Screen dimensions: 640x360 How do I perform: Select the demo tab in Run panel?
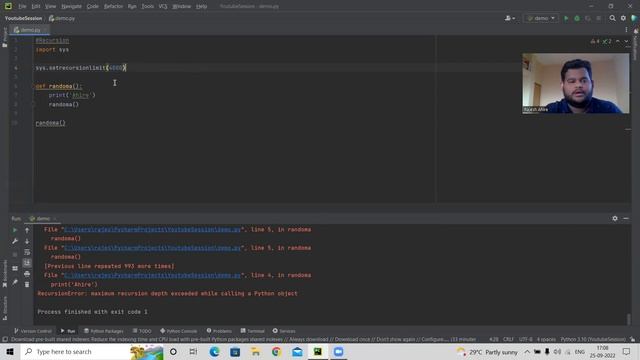point(42,219)
